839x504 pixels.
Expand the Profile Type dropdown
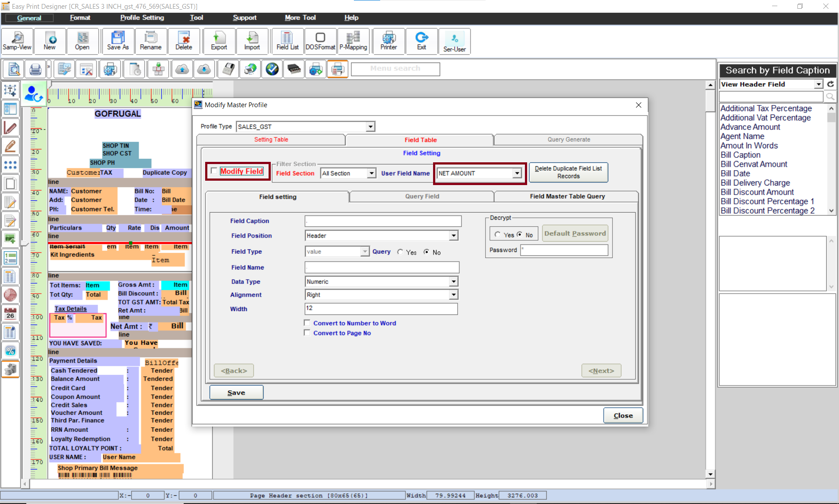click(371, 127)
